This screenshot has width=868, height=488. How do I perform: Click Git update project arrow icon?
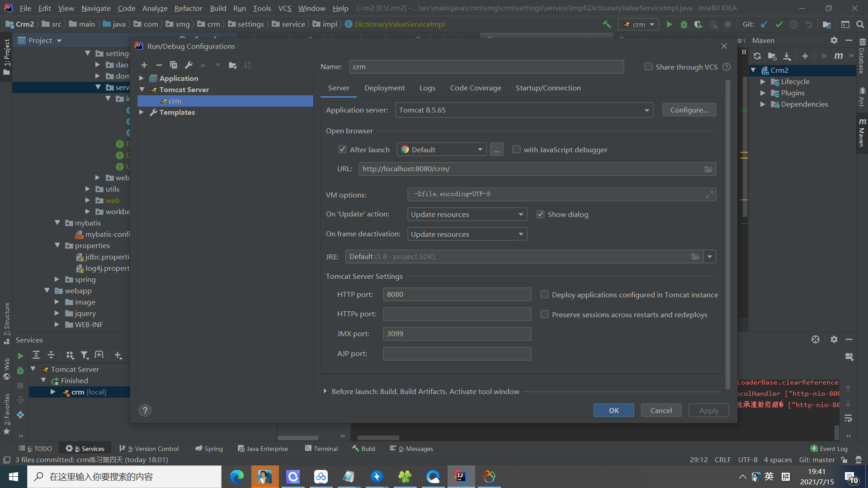pyautogui.click(x=764, y=24)
